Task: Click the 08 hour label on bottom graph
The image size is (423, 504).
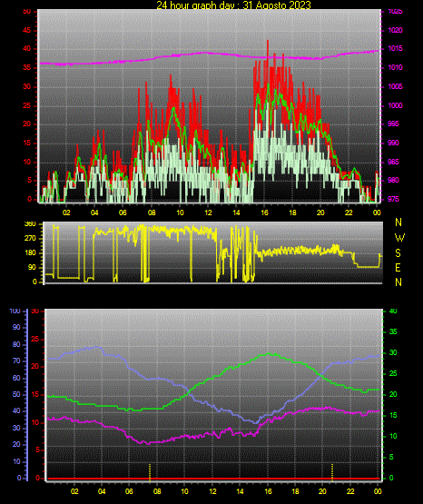Action: 157,491
